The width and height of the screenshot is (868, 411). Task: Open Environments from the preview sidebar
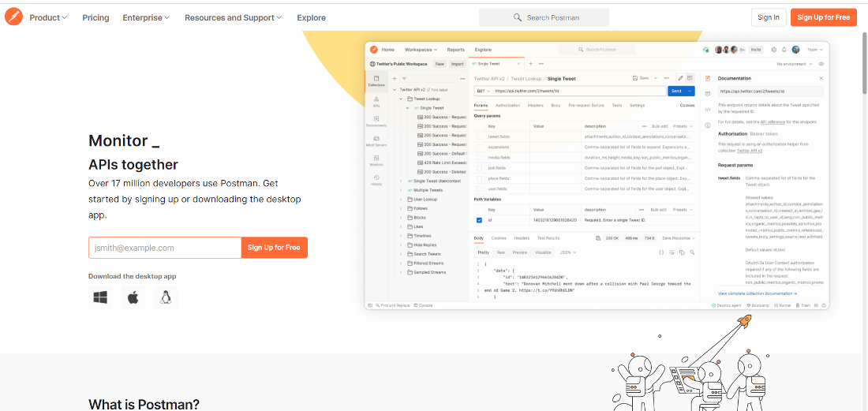(376, 121)
